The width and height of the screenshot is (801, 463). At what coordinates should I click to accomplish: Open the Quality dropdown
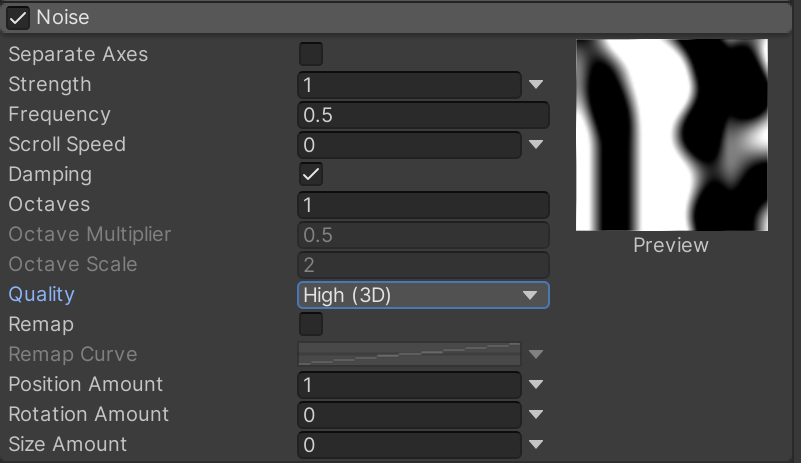click(x=423, y=295)
